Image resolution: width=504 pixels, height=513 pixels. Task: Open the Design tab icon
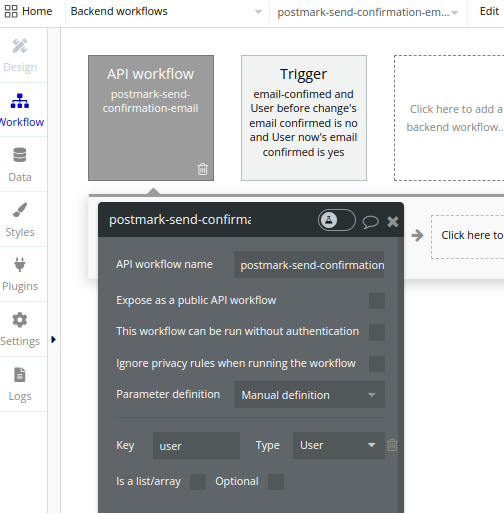point(20,46)
